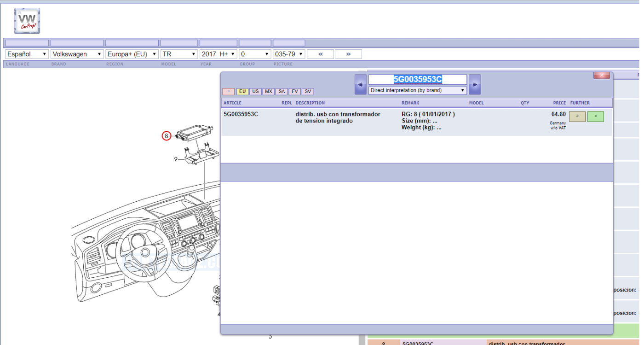The height and width of the screenshot is (345, 644).
Task: Select the MX market toggle
Action: [269, 92]
